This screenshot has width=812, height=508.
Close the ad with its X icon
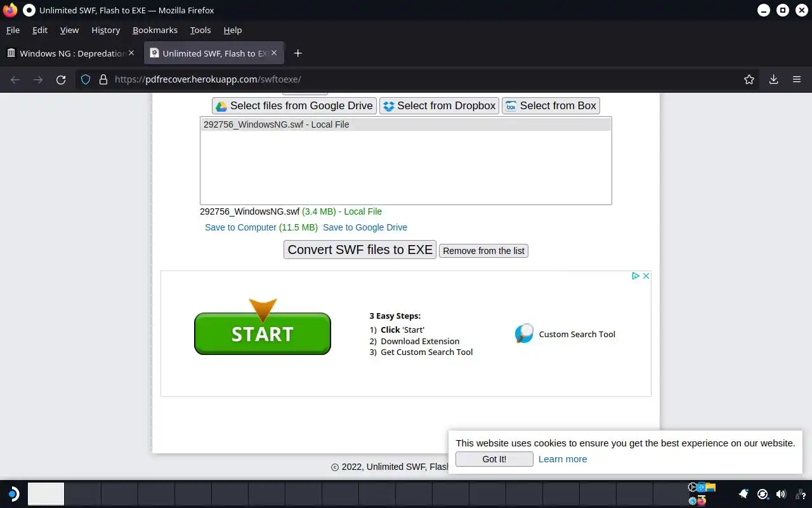click(x=646, y=276)
